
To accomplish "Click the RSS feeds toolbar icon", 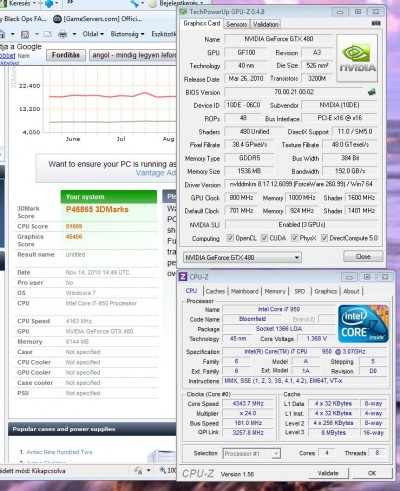I will pos(25,34).
